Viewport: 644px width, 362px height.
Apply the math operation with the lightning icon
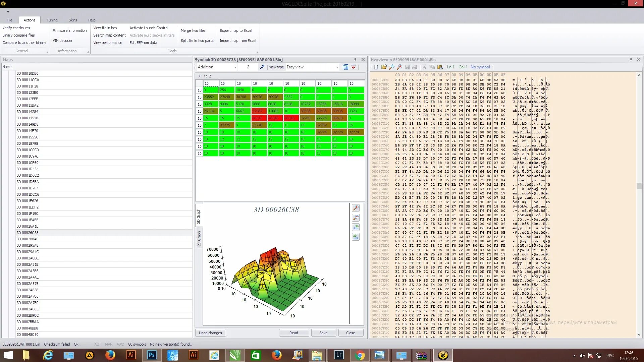pyautogui.click(x=262, y=67)
